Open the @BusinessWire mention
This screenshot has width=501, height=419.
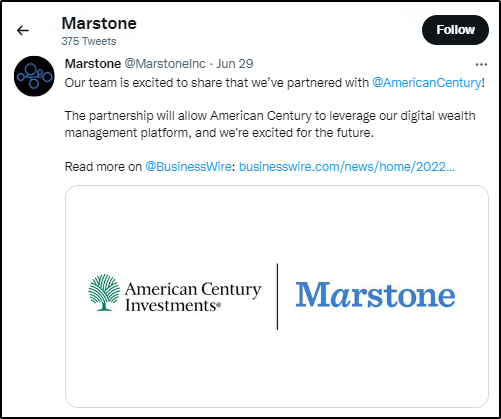tap(188, 166)
